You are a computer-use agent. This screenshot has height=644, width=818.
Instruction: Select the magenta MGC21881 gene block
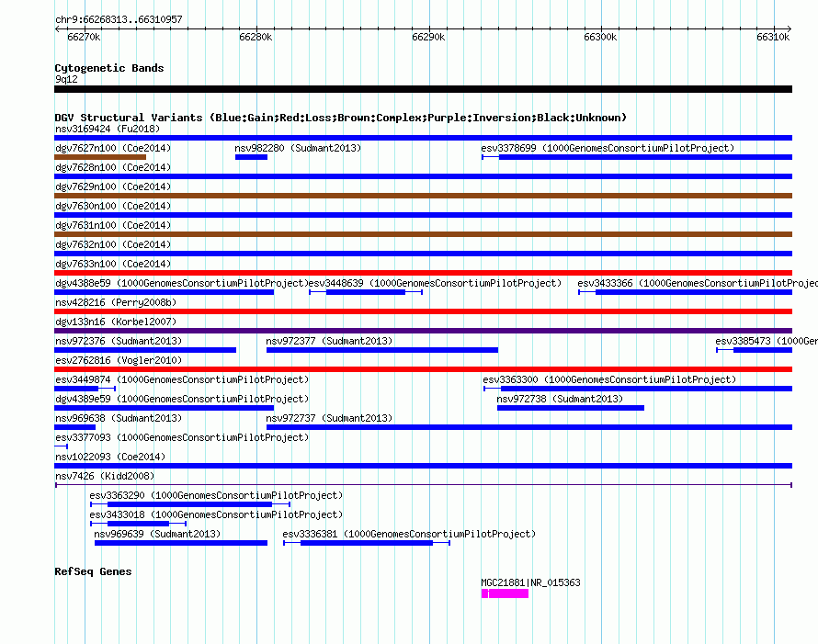[505, 593]
